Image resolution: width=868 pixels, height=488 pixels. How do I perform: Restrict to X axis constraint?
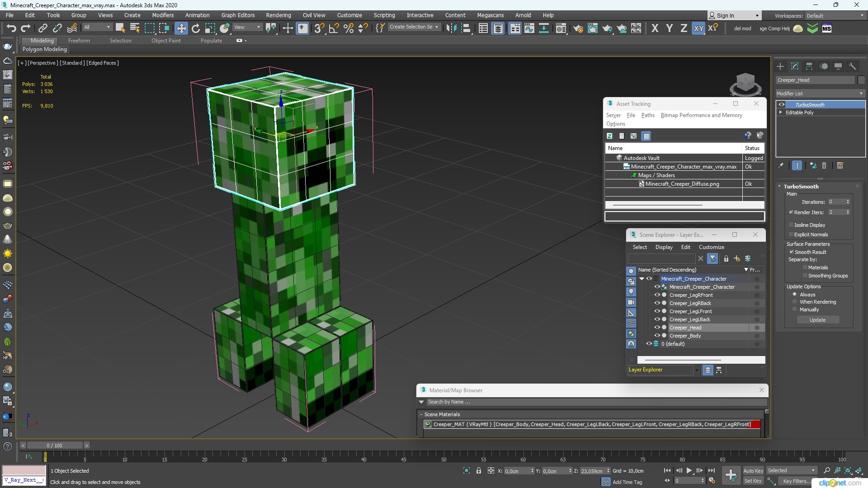click(655, 28)
